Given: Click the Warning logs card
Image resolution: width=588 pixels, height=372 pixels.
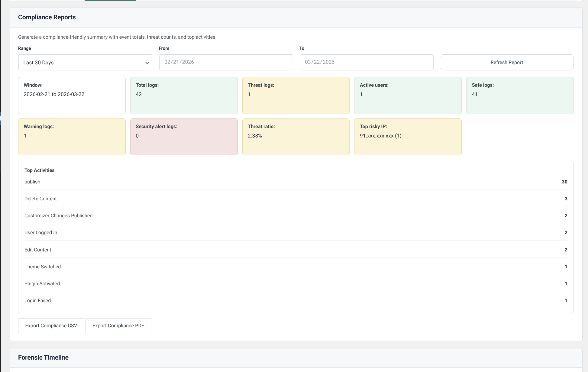Looking at the screenshot, I should tap(72, 137).
